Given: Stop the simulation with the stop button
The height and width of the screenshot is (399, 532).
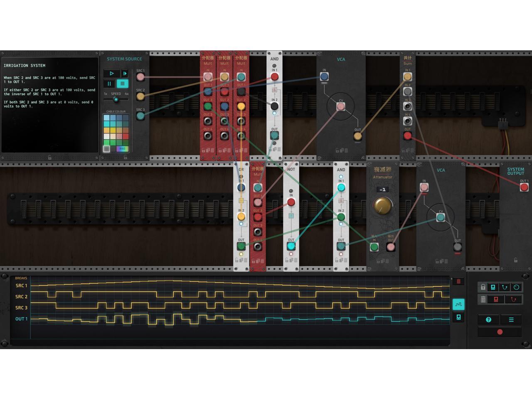Looking at the screenshot, I should (x=123, y=84).
